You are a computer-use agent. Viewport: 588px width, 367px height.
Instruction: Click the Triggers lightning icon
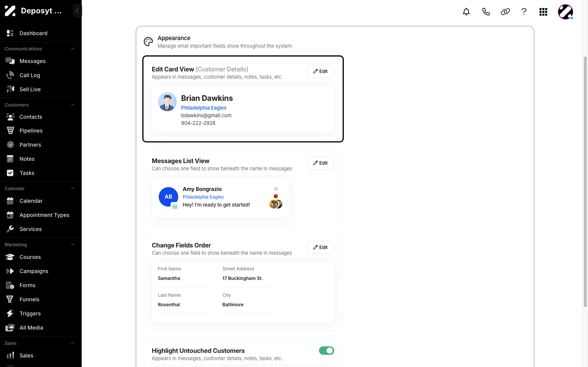[x=10, y=314]
